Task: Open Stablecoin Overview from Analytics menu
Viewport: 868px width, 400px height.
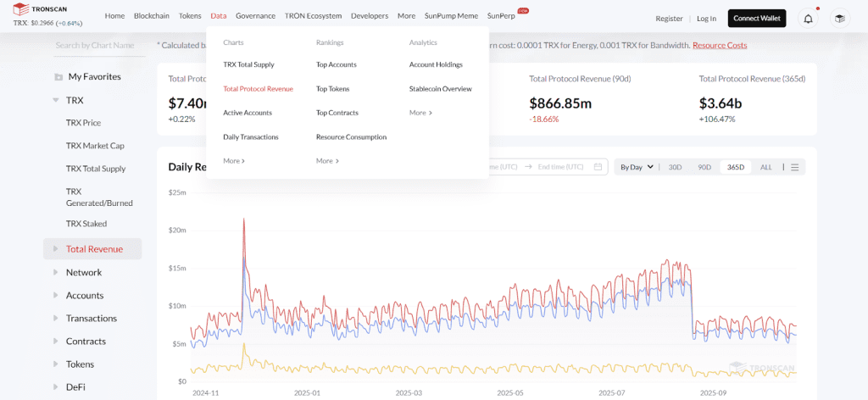Action: coord(440,89)
